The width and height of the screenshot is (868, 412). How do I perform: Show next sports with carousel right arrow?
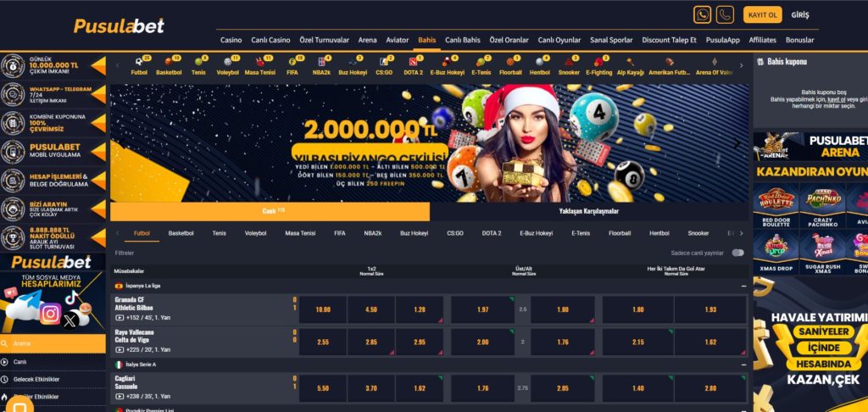(x=741, y=65)
